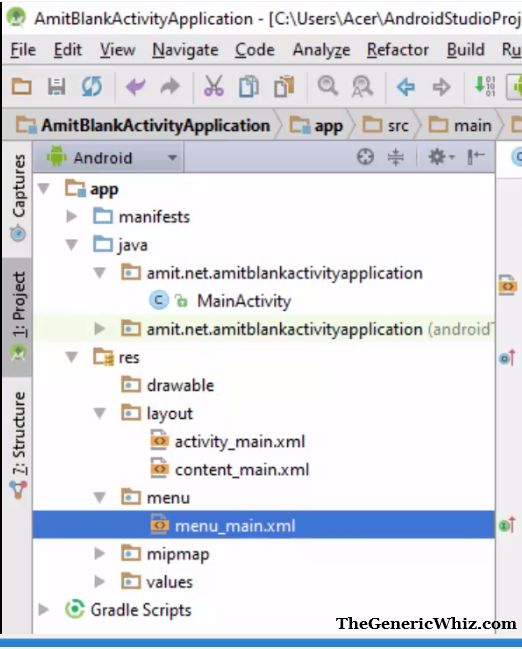Expand the Gradle Scripts node
Screen dimensions: 522x649
[43, 610]
